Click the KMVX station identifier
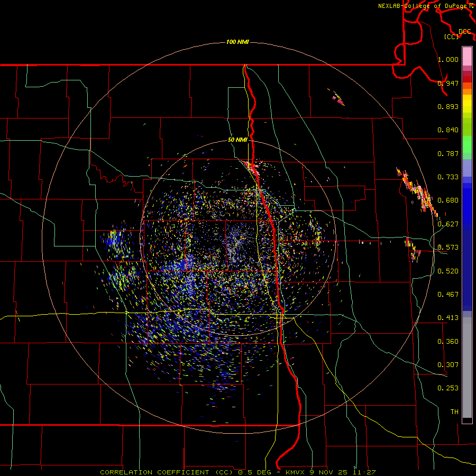Screen dimensions: 476x476 296,472
